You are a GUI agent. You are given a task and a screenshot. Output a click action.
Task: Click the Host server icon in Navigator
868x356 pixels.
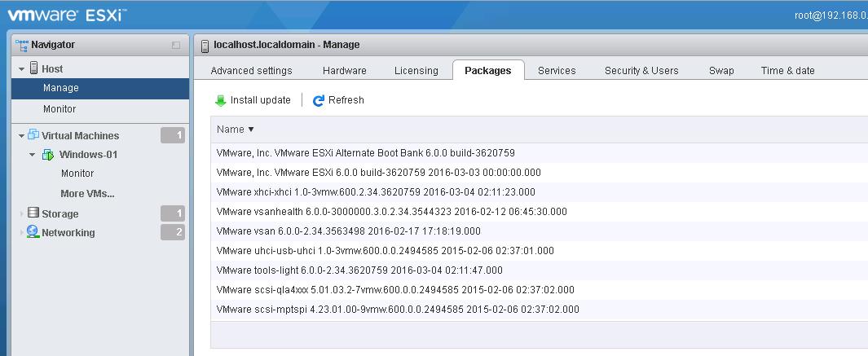(x=34, y=68)
